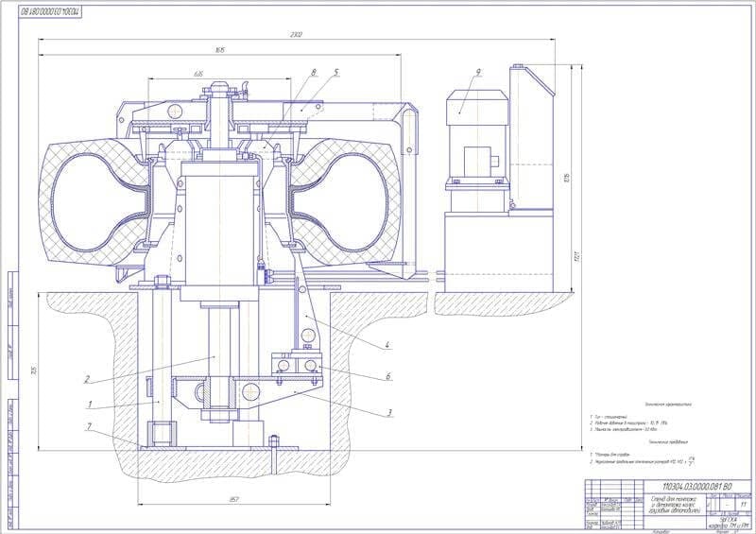756x534 pixels.
Task: Select callout number 7 label
Action: tap(89, 426)
